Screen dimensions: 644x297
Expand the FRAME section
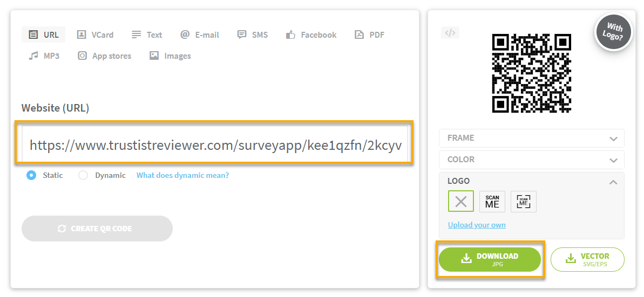531,138
